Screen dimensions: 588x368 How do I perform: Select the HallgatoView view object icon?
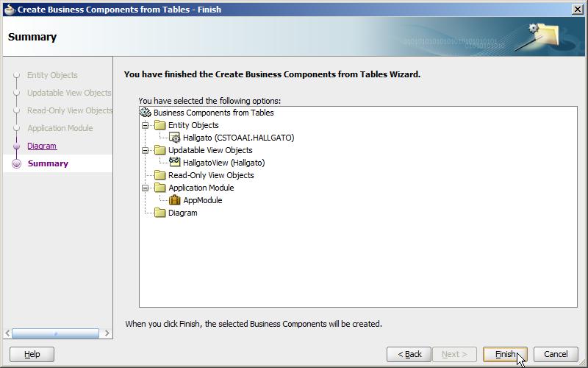coord(175,162)
